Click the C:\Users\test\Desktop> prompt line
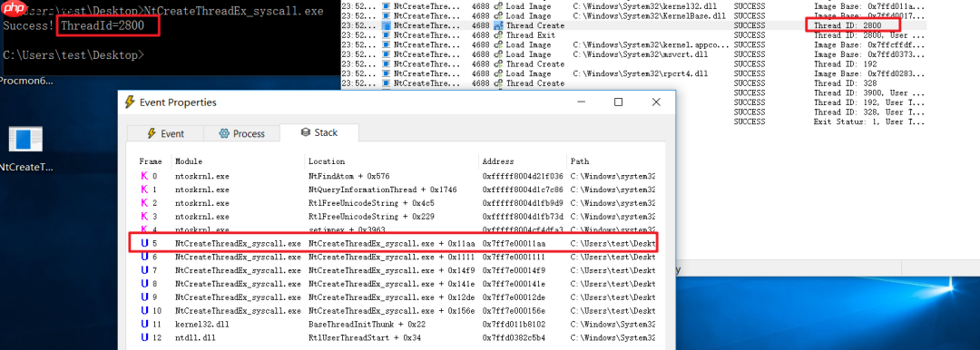The image size is (980, 350). pos(73,55)
